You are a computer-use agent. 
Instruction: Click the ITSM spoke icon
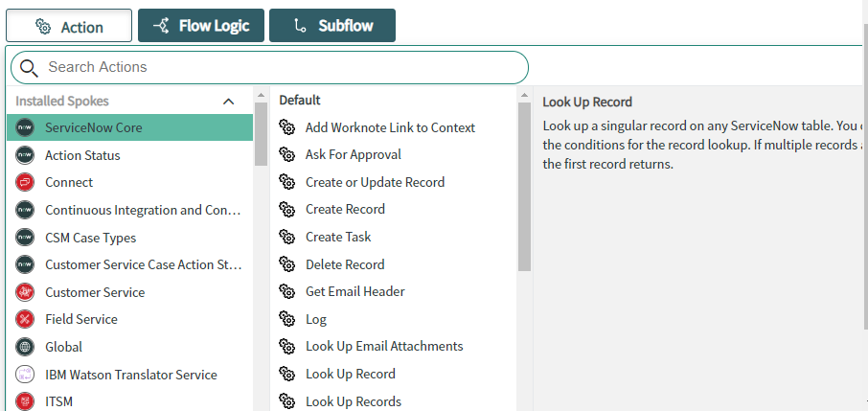pyautogui.click(x=25, y=401)
